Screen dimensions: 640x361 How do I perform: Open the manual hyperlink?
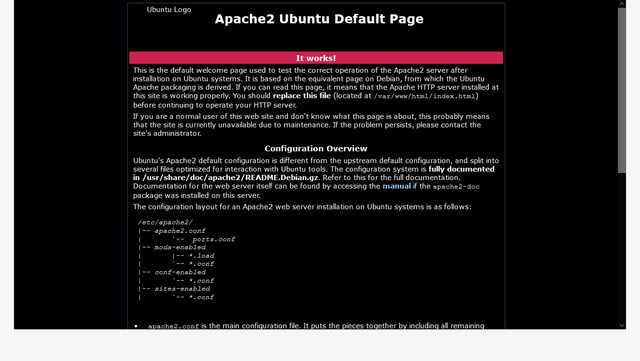(396, 186)
